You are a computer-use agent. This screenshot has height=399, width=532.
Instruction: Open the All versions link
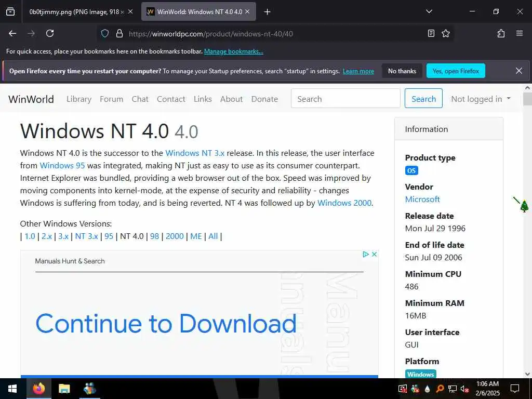[x=213, y=236]
